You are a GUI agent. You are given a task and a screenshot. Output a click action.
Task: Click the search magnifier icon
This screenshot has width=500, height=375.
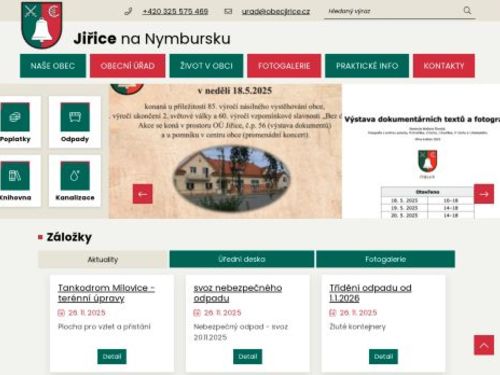coord(467,10)
